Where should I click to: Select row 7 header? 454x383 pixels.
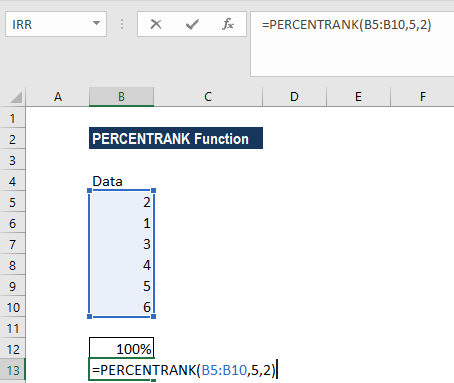[x=13, y=244]
